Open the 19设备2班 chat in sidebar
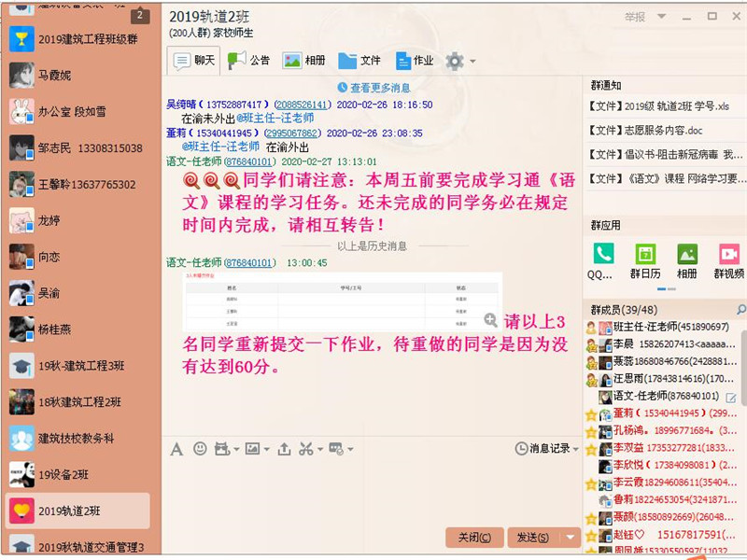This screenshot has height=560, width=747. (64, 473)
